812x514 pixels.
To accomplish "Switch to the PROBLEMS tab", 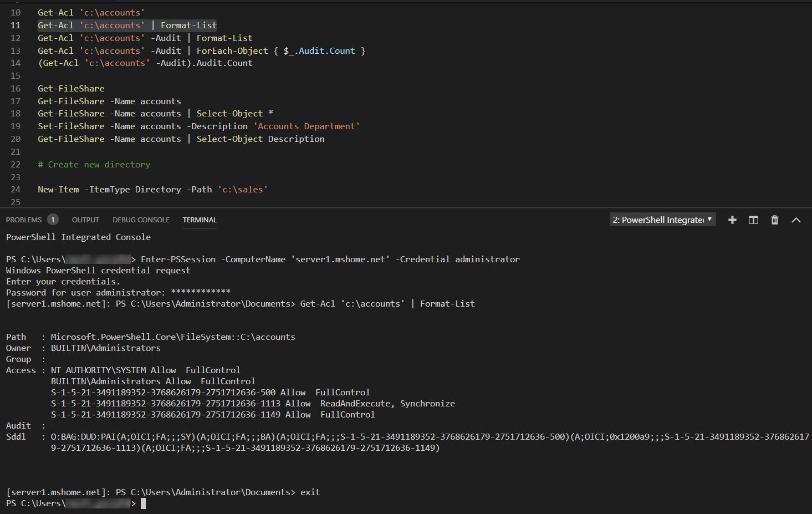I will [x=24, y=220].
